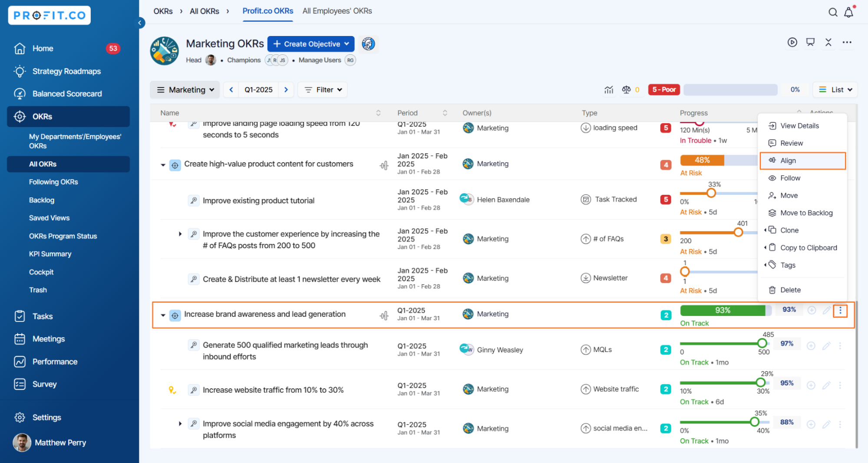Click website traffic progress slider handle
This screenshot has height=463, width=868.
760,382
